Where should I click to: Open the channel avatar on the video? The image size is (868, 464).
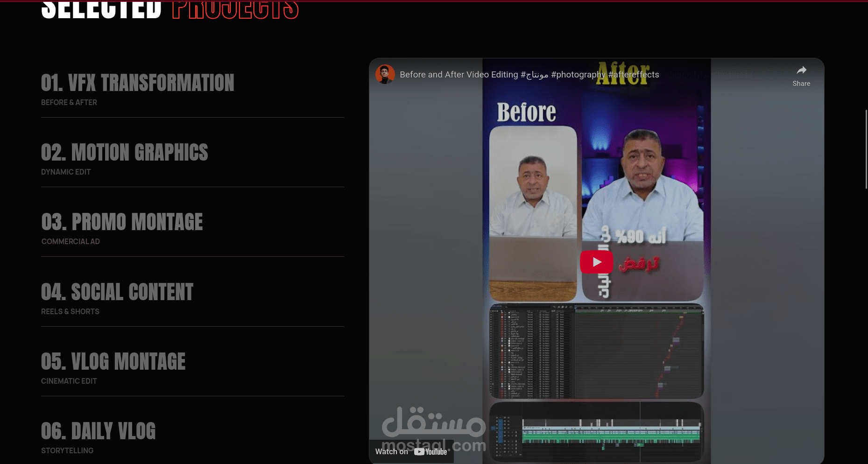pos(385,74)
